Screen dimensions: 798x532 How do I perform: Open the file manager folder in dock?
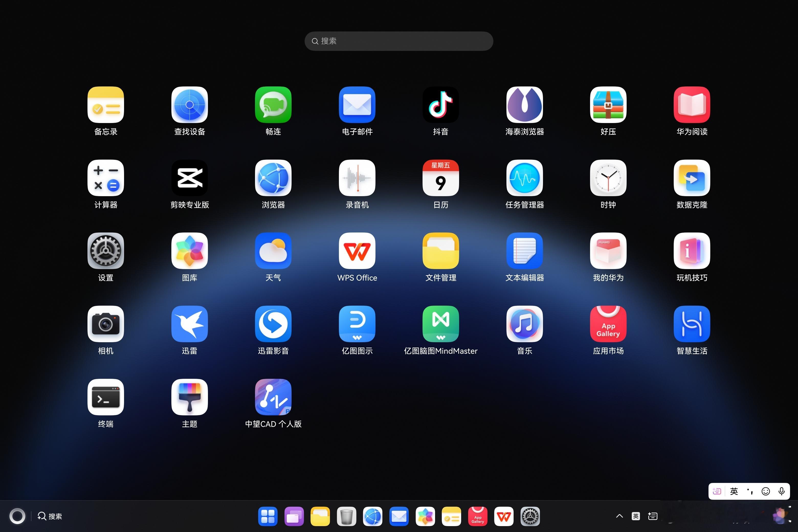(320, 516)
